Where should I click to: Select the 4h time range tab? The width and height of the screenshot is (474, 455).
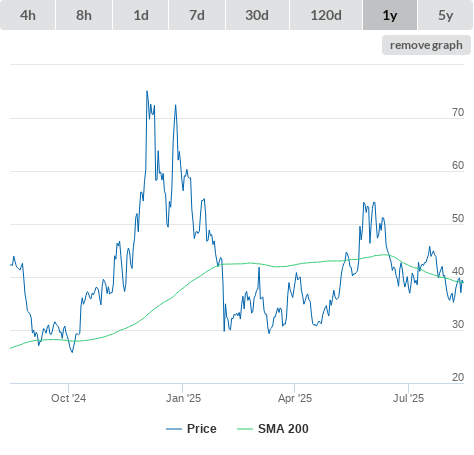28,15
